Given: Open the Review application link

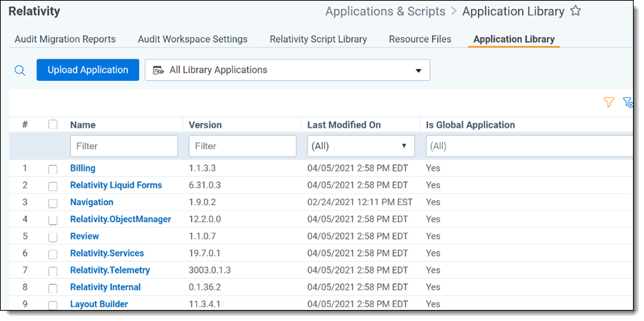Looking at the screenshot, I should coord(84,236).
